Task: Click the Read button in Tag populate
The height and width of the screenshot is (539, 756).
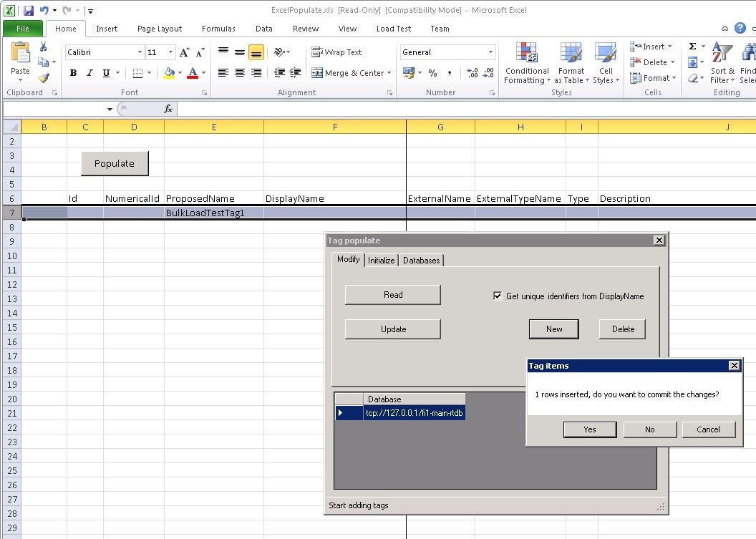Action: [x=392, y=295]
